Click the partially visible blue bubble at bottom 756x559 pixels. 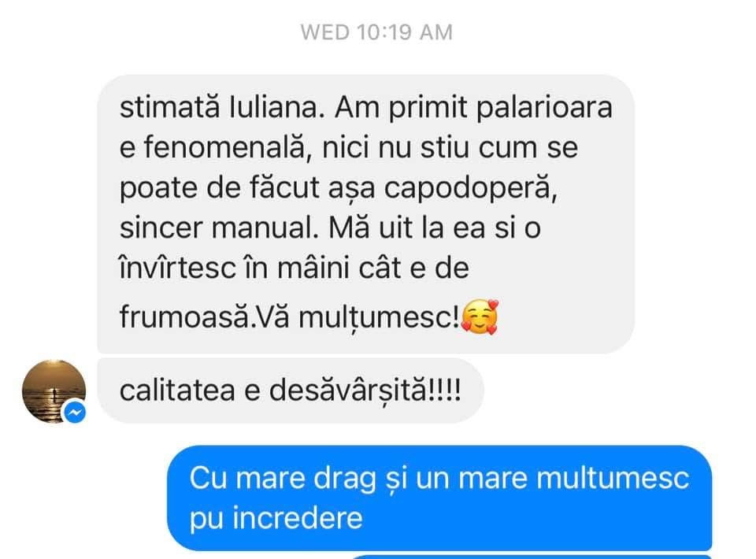pyautogui.click(x=530, y=557)
